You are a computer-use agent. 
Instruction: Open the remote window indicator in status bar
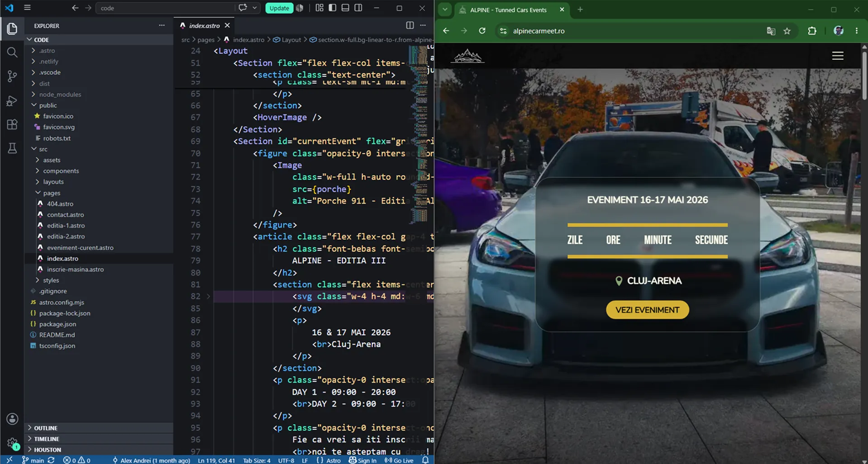tap(9, 460)
